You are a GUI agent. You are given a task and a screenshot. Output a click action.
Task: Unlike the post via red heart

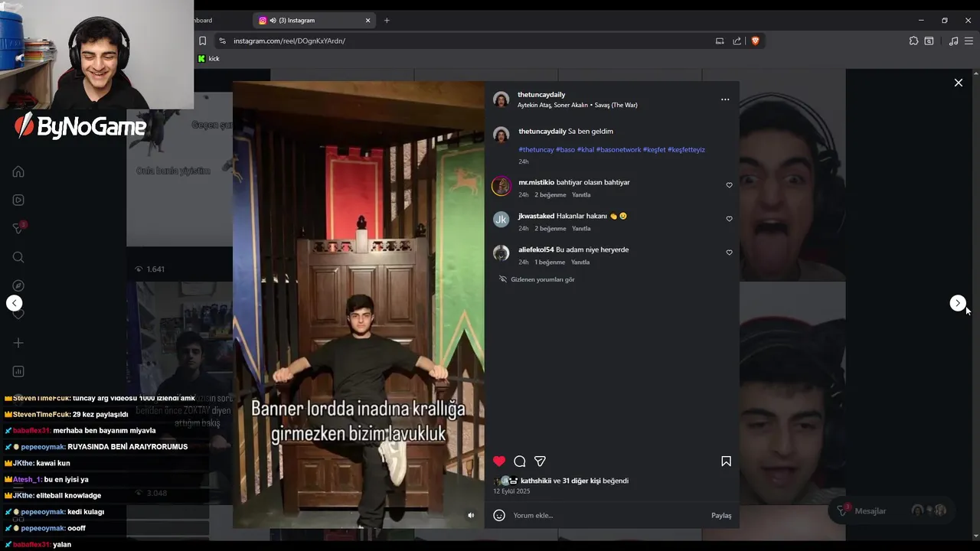499,461
